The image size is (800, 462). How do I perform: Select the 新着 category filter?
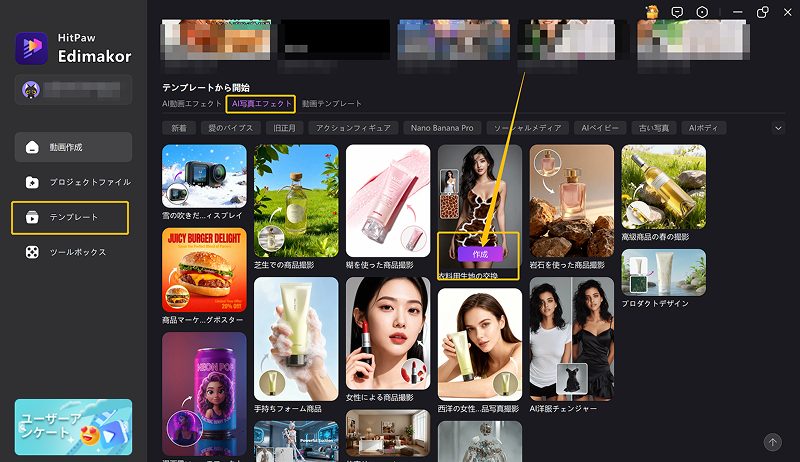click(x=179, y=128)
